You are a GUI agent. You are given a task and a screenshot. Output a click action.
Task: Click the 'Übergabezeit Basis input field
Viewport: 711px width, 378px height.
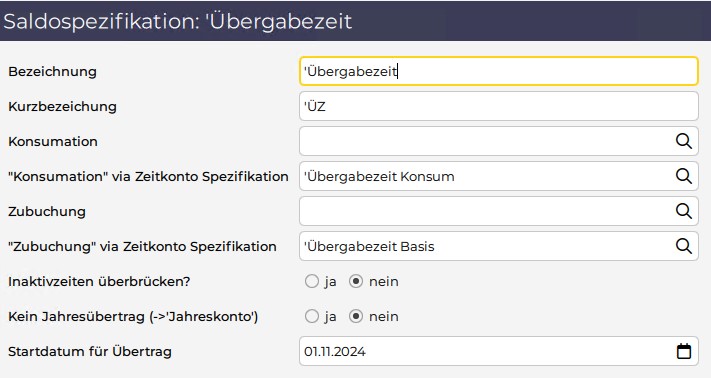click(x=486, y=246)
